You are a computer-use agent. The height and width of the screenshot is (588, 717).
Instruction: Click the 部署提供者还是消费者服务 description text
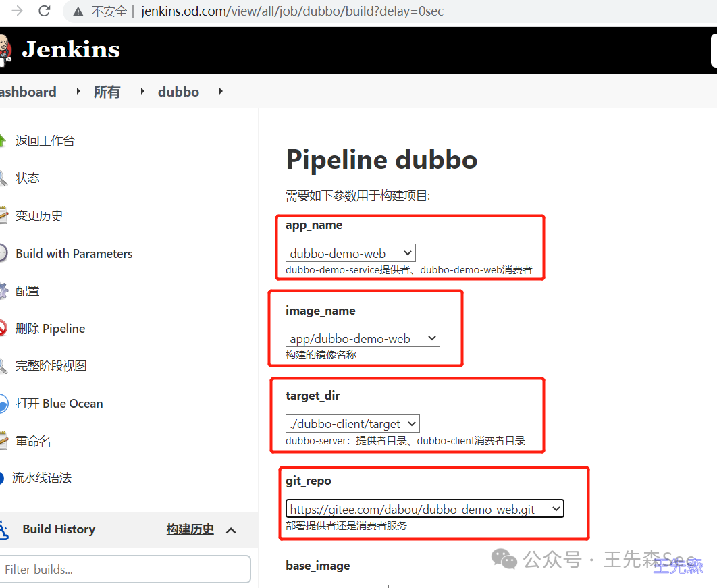coord(346,525)
